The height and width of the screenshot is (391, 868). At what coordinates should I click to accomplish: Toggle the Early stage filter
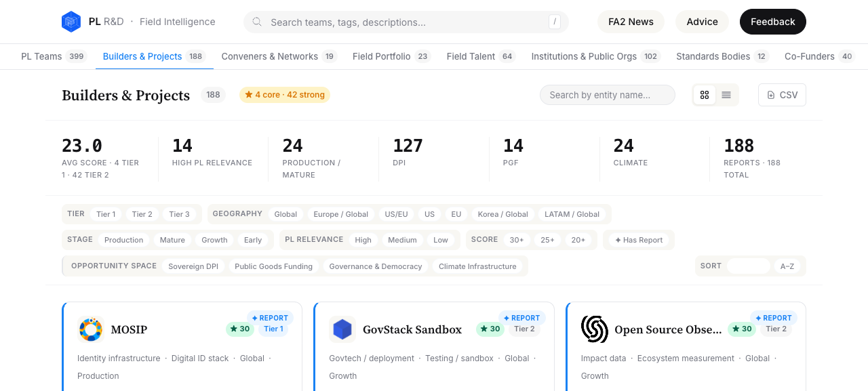253,240
